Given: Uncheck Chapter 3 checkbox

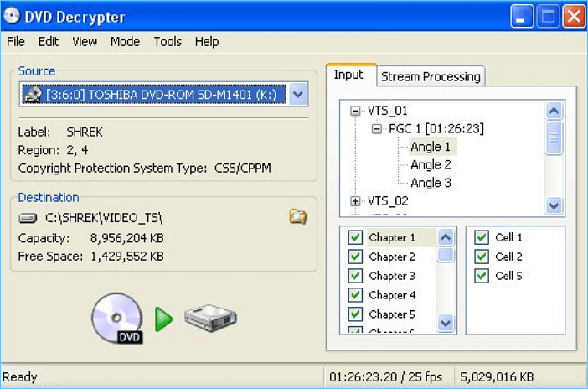Looking at the screenshot, I should [355, 276].
